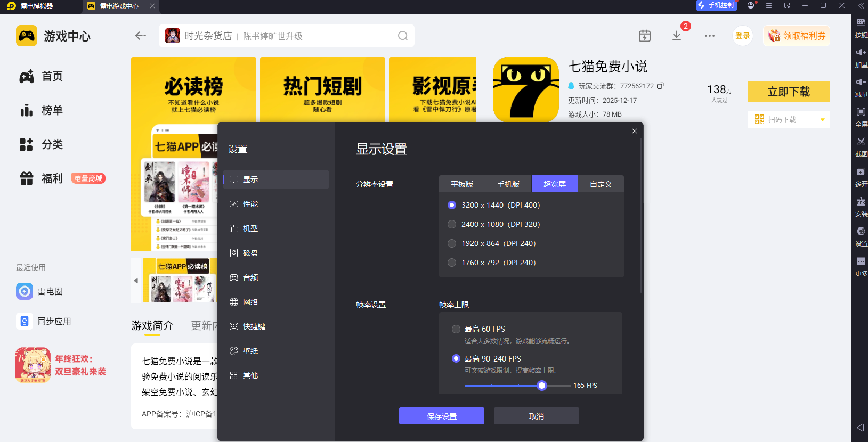Image resolution: width=868 pixels, height=442 pixels.
Task: Close the settings dialog
Action: click(x=635, y=131)
